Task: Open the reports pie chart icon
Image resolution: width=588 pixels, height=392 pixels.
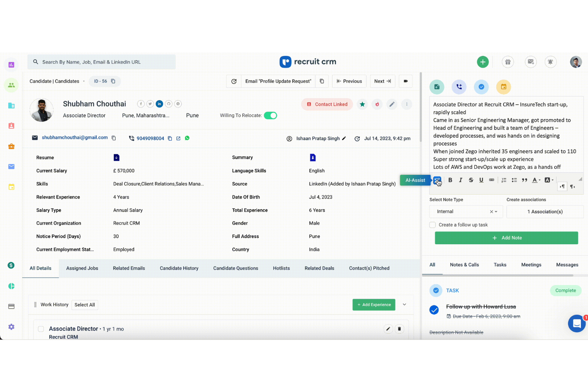Action: [11, 286]
